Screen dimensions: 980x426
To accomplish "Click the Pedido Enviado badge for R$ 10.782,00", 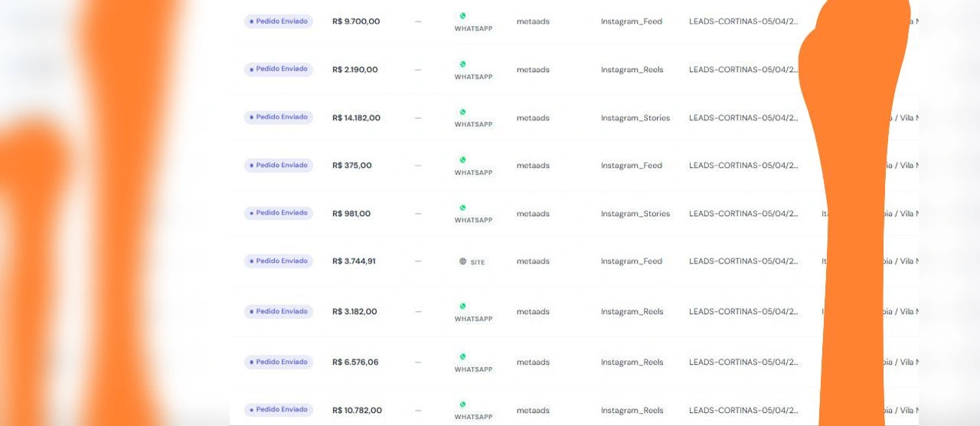I will coord(279,410).
